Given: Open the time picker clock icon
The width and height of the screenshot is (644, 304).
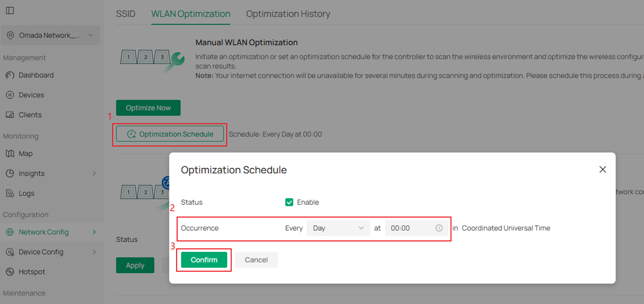Looking at the screenshot, I should pos(439,228).
